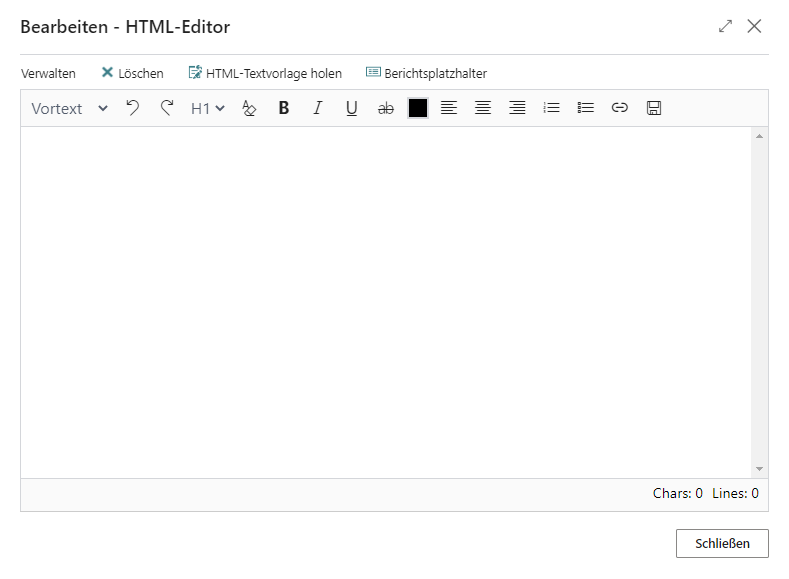Clear formatting with the eraser icon
This screenshot has height=579, width=789.
[249, 108]
